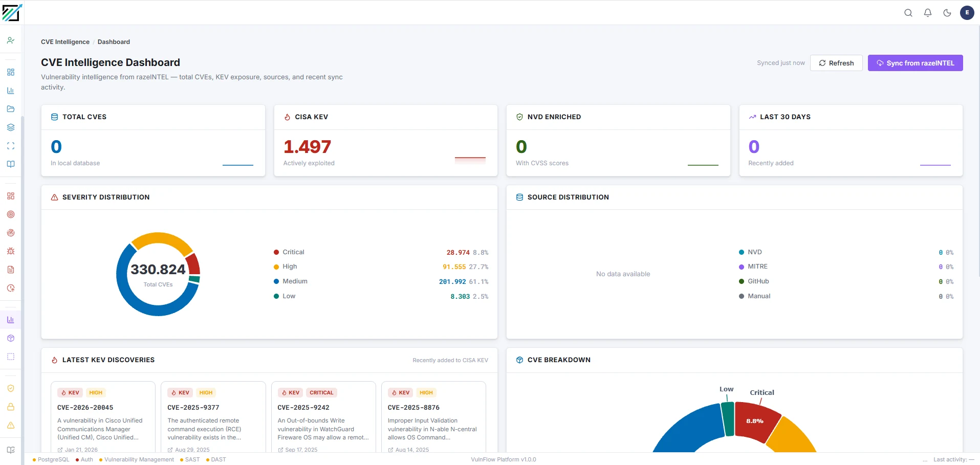Open the red radar sidebar icon
Screen dimensions: 980x465
point(11,233)
